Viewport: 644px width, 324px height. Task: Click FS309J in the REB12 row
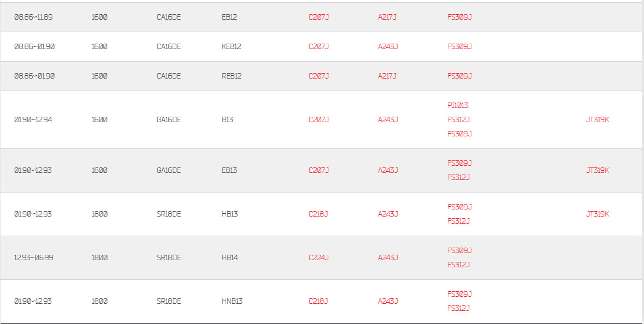coord(459,76)
